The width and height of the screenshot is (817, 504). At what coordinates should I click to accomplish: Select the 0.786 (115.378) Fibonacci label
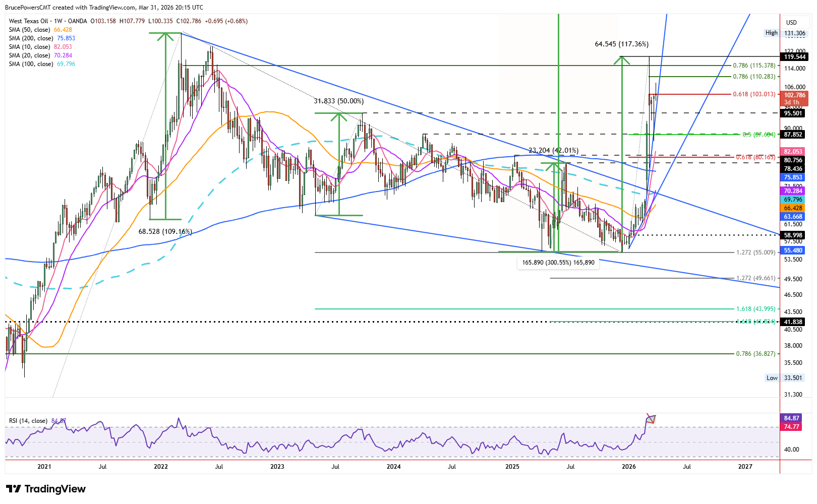coord(754,66)
